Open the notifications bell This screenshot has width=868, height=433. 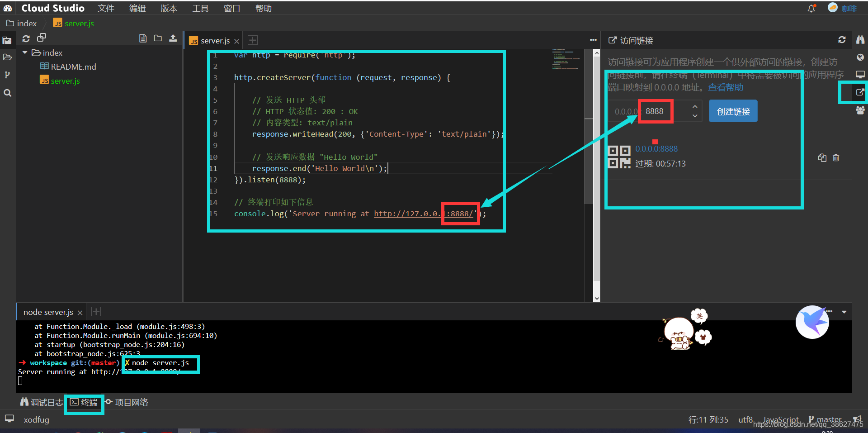pyautogui.click(x=811, y=8)
